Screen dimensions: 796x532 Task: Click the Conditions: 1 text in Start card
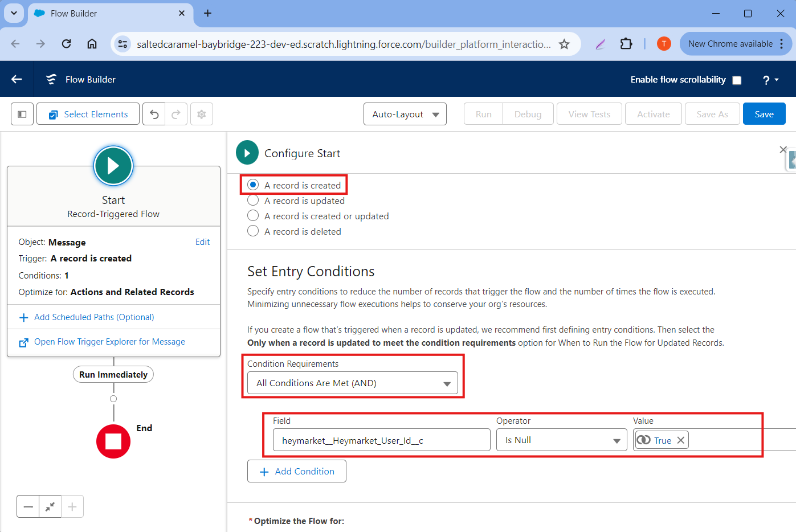click(x=44, y=276)
